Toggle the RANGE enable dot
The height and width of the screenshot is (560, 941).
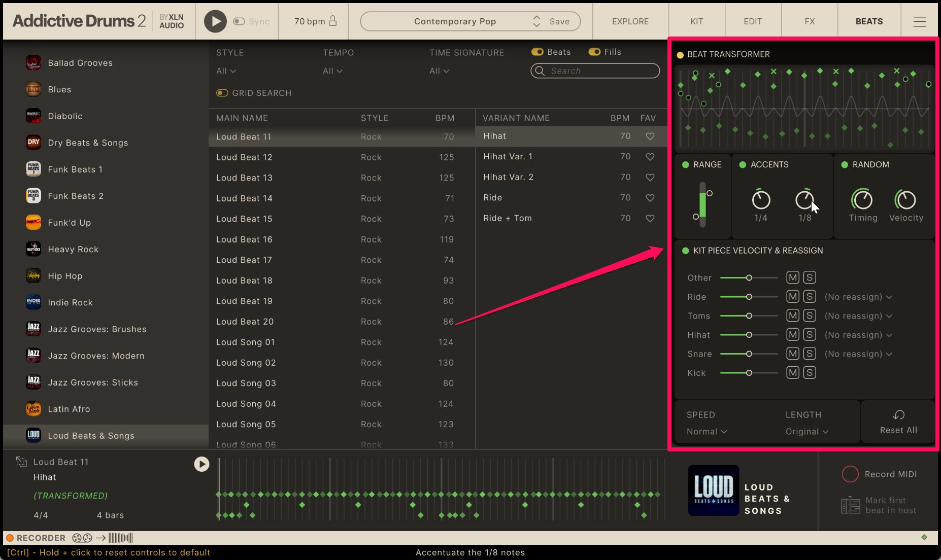pyautogui.click(x=686, y=165)
